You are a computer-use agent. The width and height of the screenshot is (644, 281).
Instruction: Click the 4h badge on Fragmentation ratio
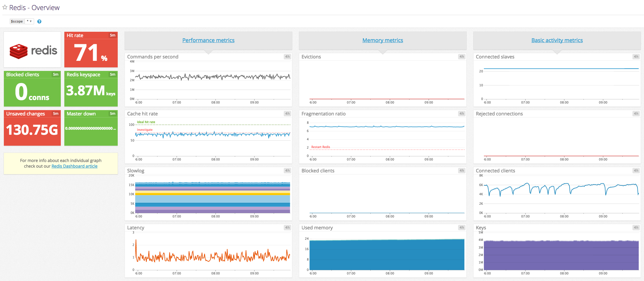click(x=461, y=113)
